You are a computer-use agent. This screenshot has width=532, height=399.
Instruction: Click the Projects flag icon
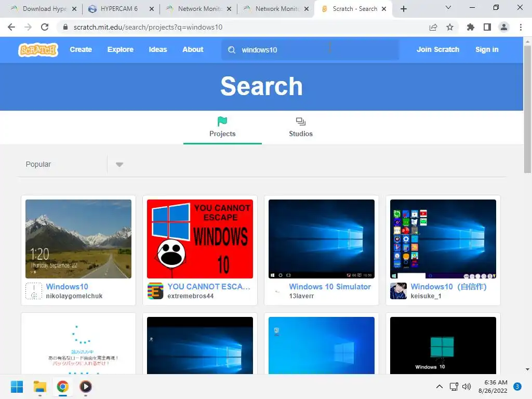point(222,121)
